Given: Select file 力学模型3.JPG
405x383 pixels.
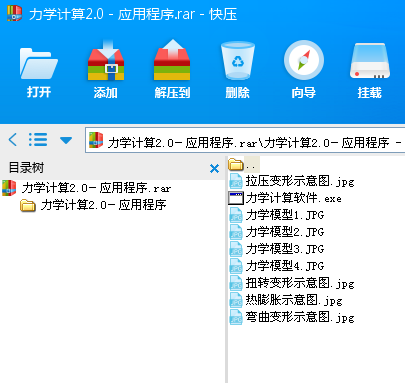Looking at the screenshot, I should [277, 249].
